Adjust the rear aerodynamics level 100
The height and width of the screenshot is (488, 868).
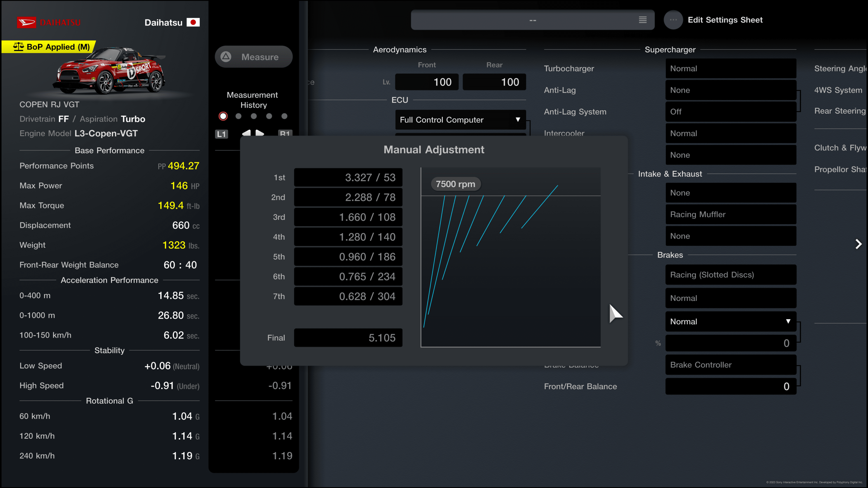494,82
